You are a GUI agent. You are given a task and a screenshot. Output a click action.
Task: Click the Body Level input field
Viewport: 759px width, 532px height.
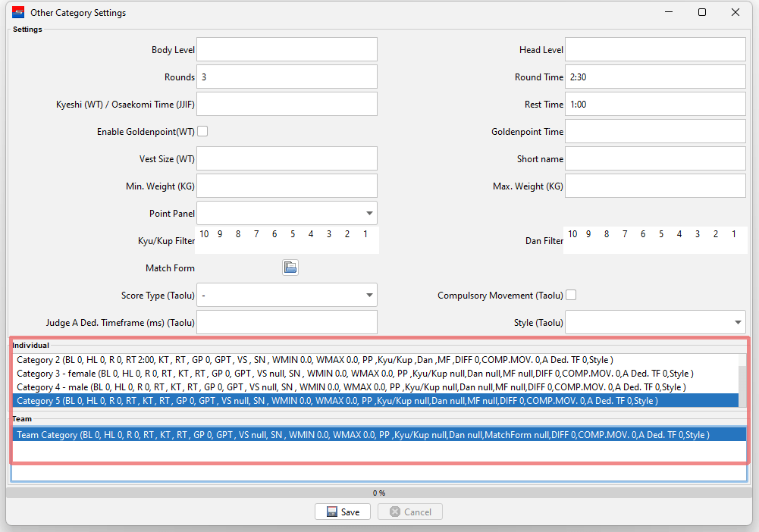287,49
